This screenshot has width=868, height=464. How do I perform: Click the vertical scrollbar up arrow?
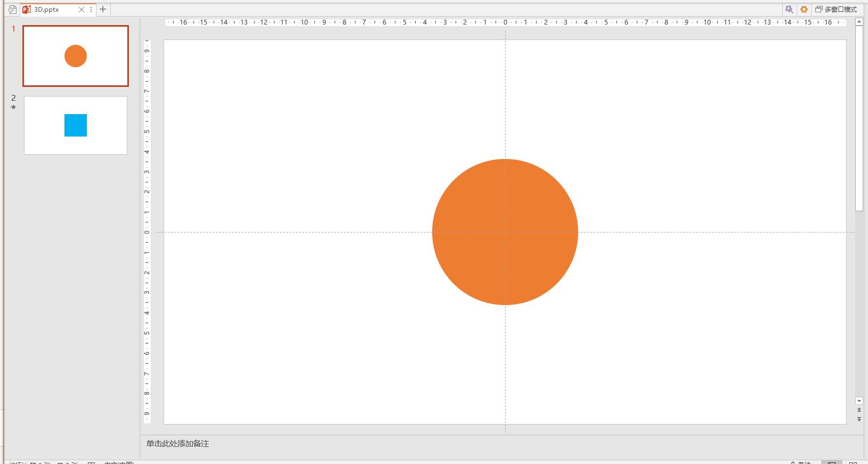coord(859,22)
